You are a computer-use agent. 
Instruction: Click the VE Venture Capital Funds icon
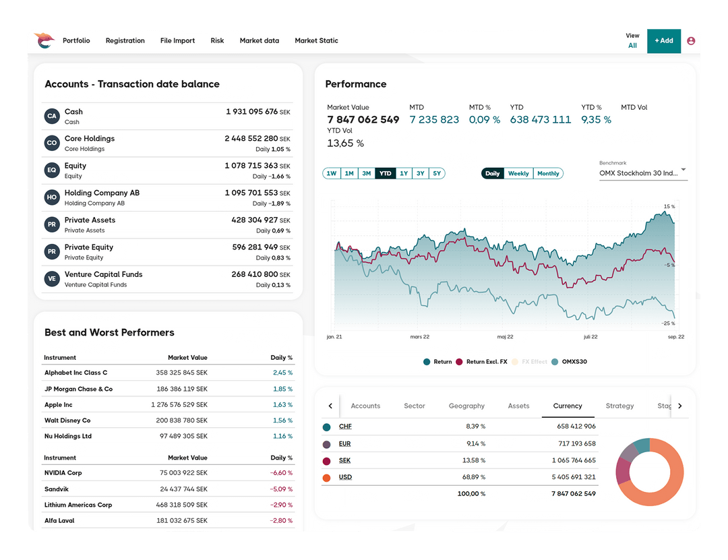pos(52,278)
